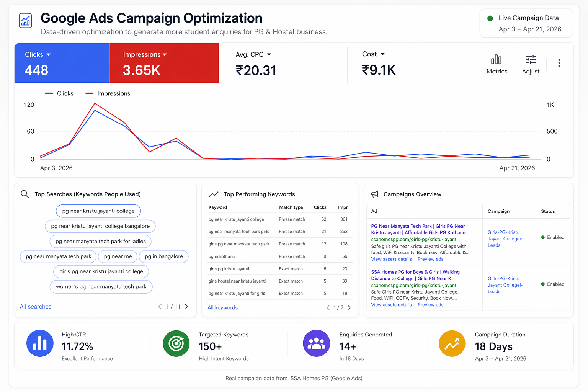Image resolution: width=588 pixels, height=392 pixels.
Task: Click the 11.72% High CTR value
Action: [x=77, y=346]
